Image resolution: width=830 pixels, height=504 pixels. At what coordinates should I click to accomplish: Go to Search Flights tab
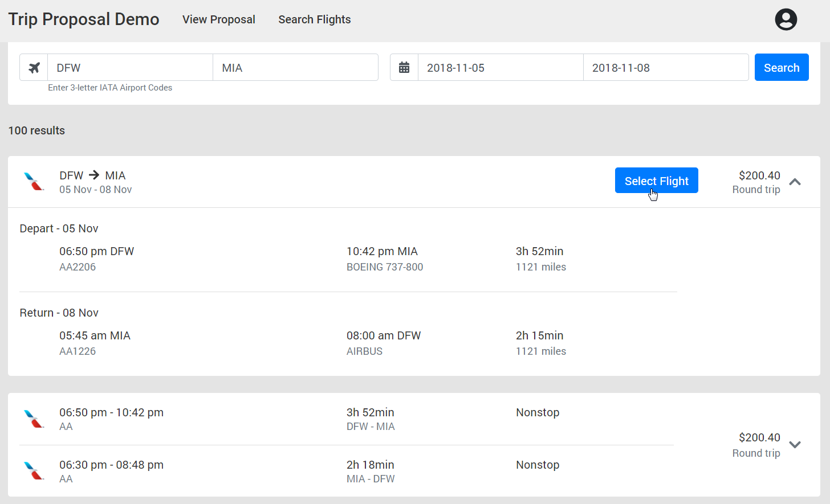[x=314, y=19]
